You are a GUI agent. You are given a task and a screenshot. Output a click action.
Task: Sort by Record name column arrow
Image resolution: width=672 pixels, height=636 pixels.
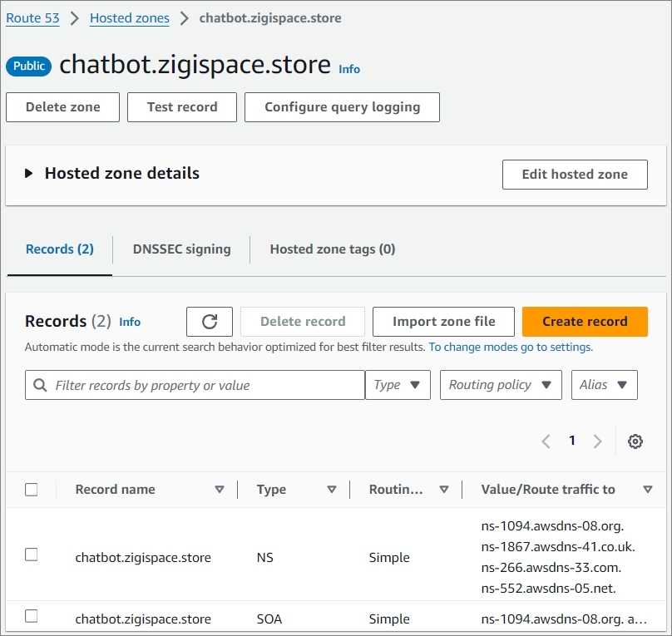[x=219, y=489]
